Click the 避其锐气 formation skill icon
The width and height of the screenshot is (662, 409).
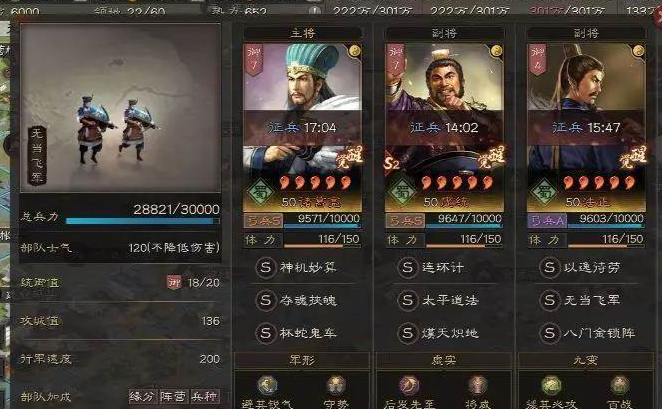point(267,385)
